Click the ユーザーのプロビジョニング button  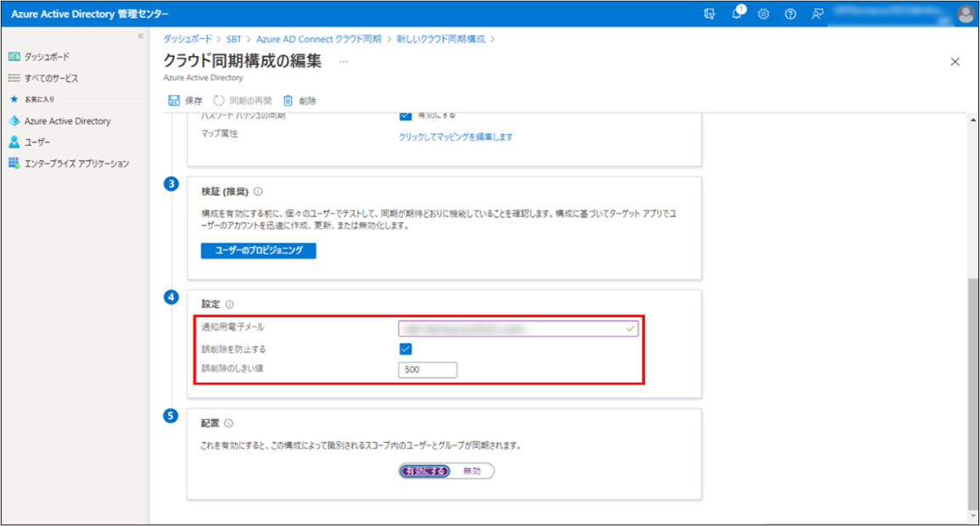258,250
